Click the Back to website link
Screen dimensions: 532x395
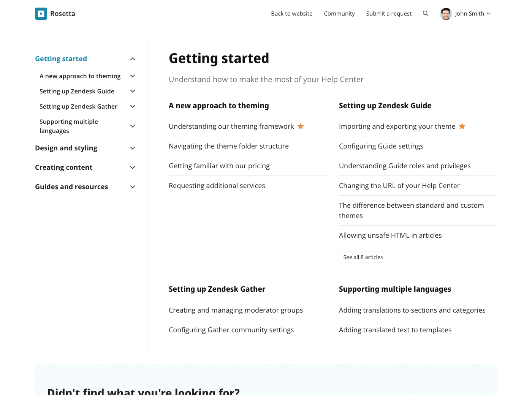pyautogui.click(x=291, y=14)
